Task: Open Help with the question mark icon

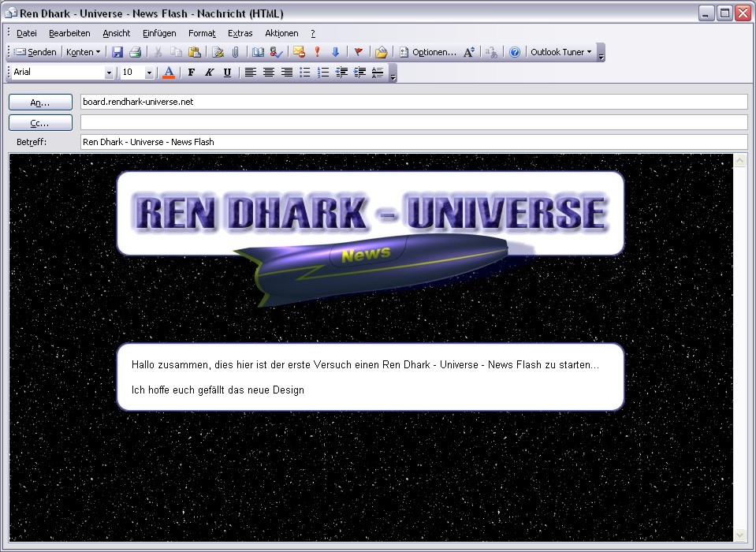Action: (515, 52)
